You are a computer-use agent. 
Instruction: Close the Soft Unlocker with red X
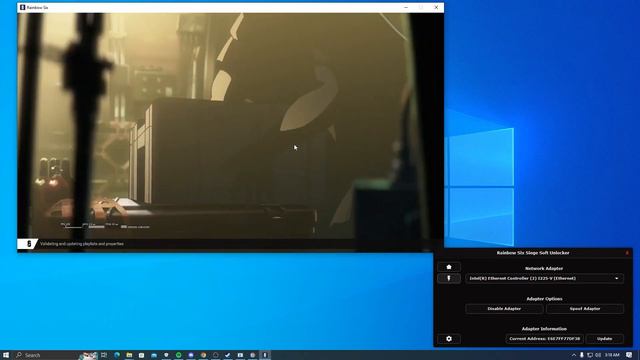[x=627, y=253]
